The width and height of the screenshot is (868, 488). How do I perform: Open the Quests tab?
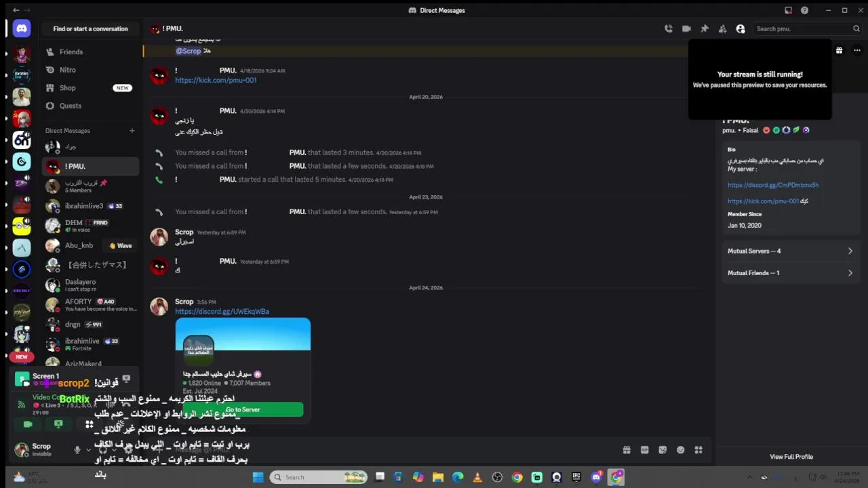[x=90, y=106]
